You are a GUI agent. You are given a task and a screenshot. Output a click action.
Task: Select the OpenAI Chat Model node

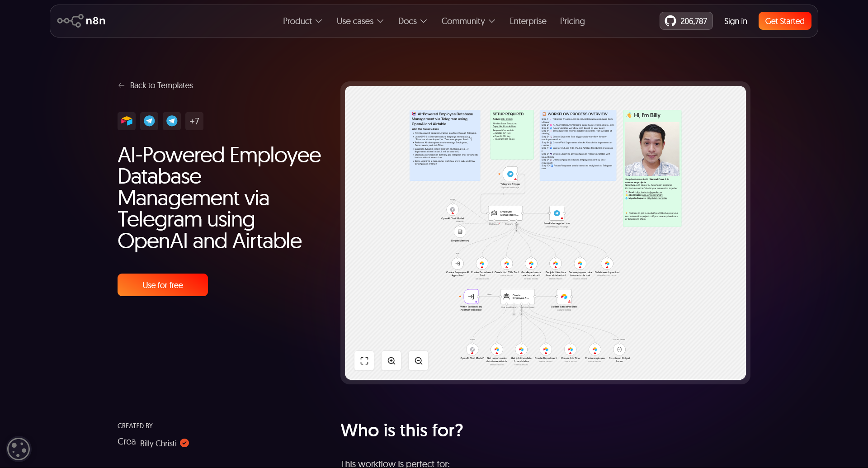point(453,209)
